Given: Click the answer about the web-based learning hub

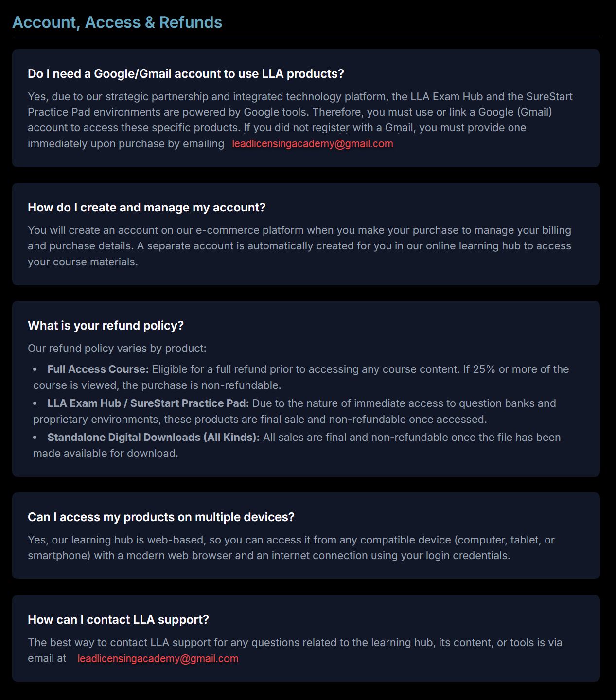Looking at the screenshot, I should pos(292,548).
